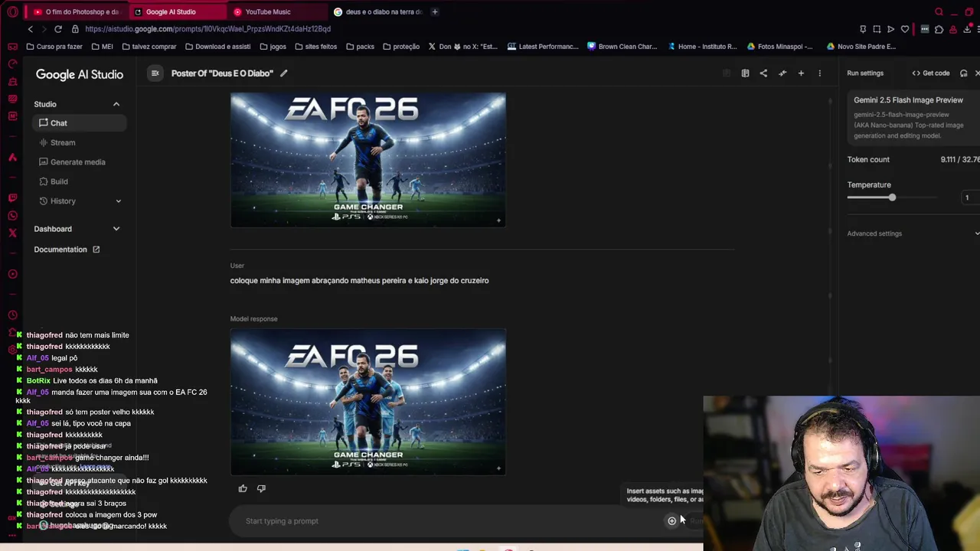Click the site lock icon in address bar

[75, 29]
